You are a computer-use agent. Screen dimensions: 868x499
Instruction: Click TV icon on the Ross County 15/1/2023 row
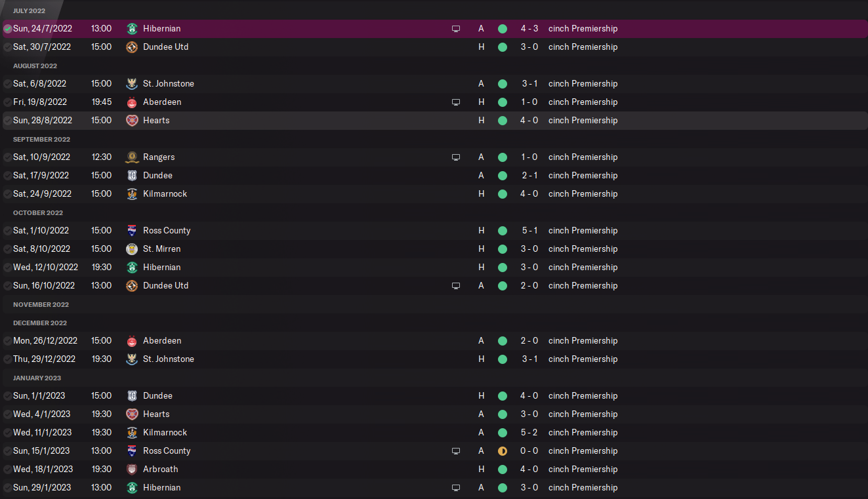[456, 451]
